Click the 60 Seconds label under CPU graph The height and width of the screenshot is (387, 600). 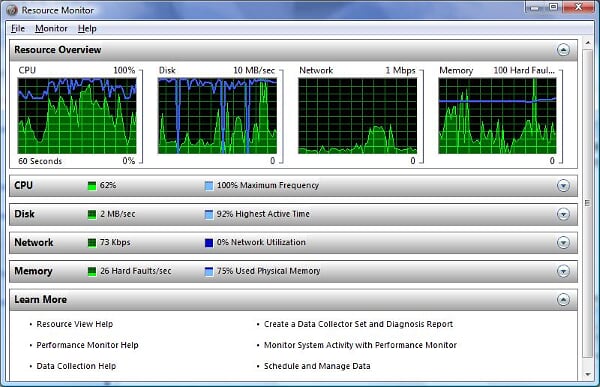[x=40, y=161]
